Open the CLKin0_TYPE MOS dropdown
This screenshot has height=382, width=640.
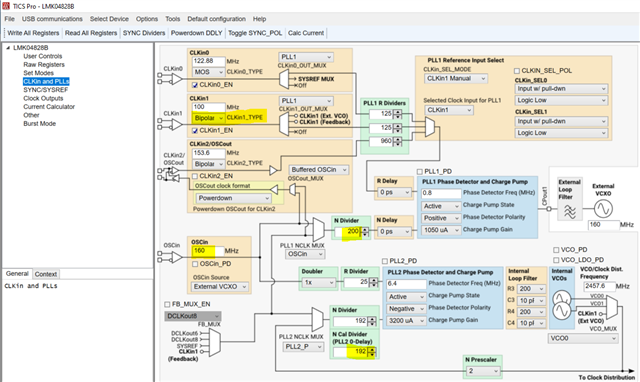pyautogui.click(x=208, y=72)
